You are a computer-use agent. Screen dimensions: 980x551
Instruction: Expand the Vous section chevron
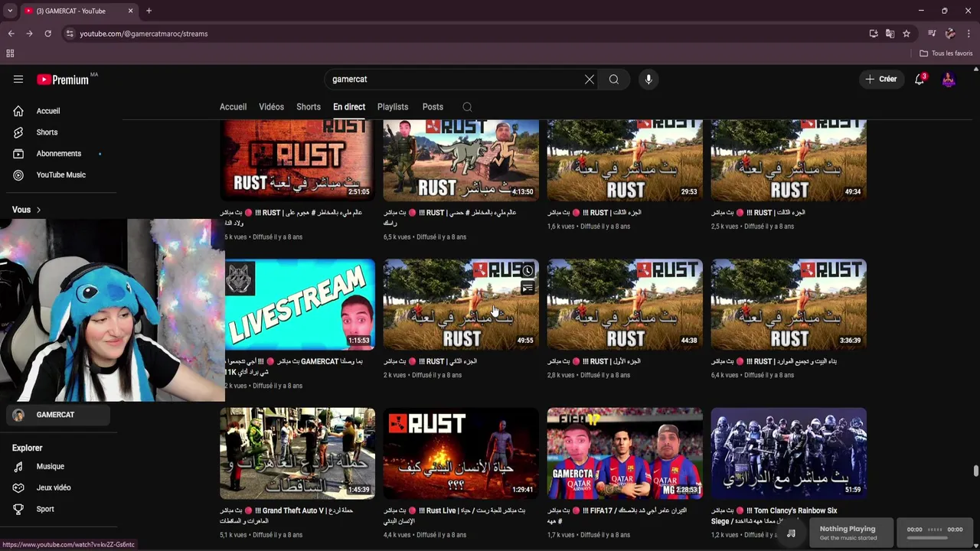(x=38, y=210)
